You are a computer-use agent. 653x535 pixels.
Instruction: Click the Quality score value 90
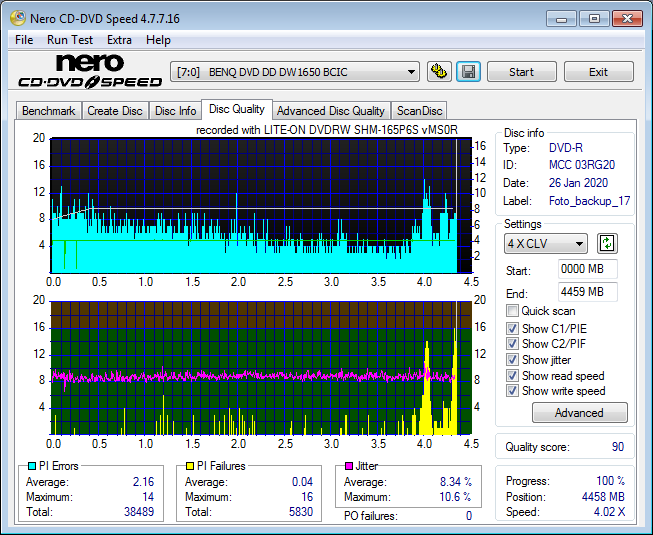(618, 447)
